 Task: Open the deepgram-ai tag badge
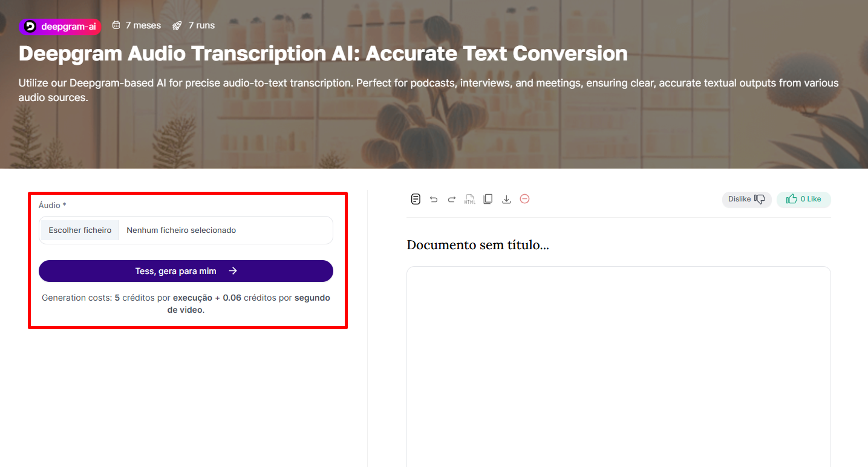point(60,26)
